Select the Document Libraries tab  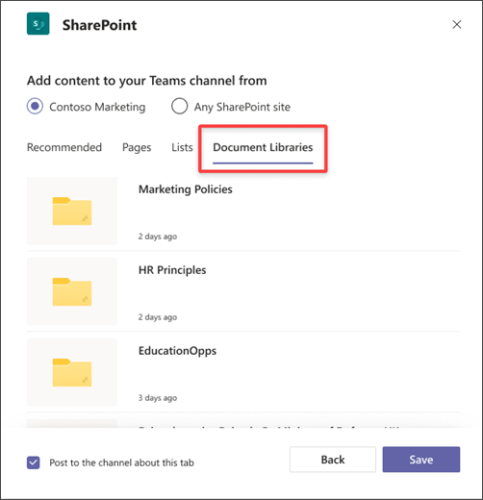263,147
